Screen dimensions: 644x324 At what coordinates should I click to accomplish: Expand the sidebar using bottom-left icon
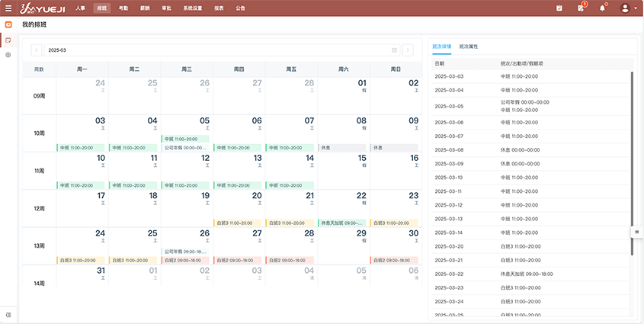8,314
